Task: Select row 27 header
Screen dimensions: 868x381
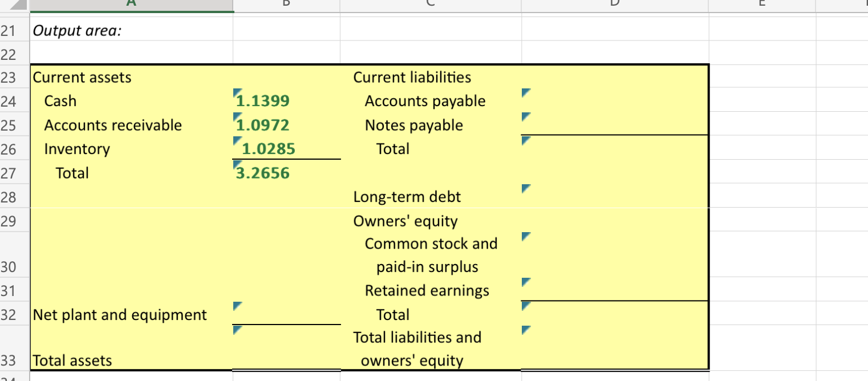Action: click(x=14, y=172)
